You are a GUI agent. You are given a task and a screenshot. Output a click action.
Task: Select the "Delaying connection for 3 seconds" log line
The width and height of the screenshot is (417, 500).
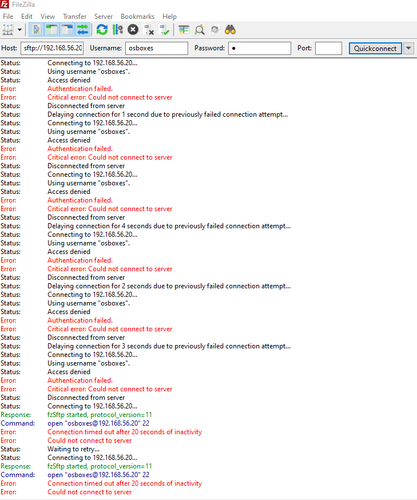click(169, 346)
